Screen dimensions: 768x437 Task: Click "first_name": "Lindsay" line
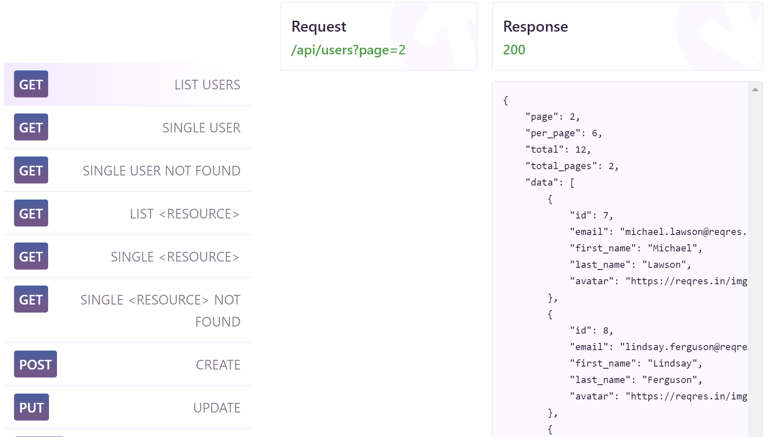(x=636, y=364)
